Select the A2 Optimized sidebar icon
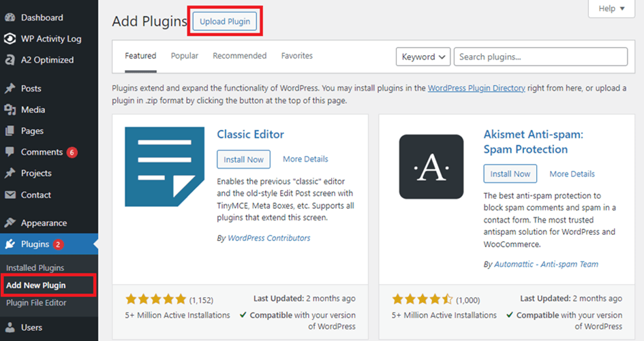644x341 pixels. pyautogui.click(x=10, y=60)
